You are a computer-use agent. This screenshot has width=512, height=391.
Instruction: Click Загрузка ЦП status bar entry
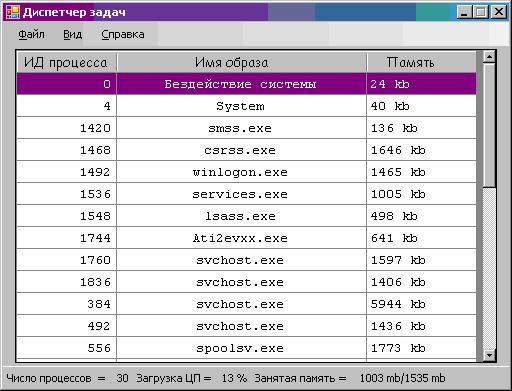point(192,378)
